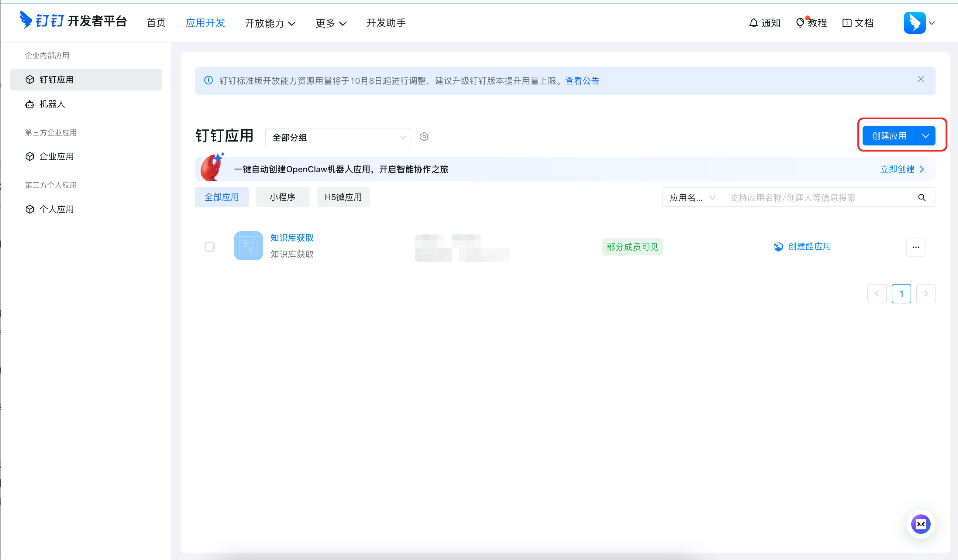
Task: Open the more options ellipsis on the app row
Action: [916, 247]
